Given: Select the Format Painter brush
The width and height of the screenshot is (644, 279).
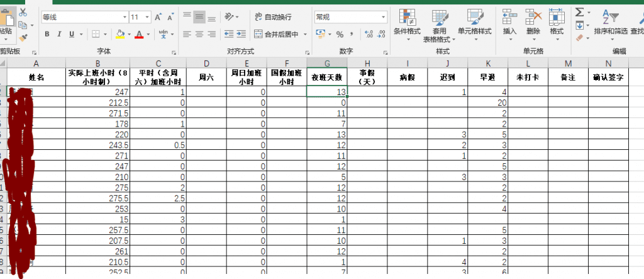Looking at the screenshot, I should (23, 38).
